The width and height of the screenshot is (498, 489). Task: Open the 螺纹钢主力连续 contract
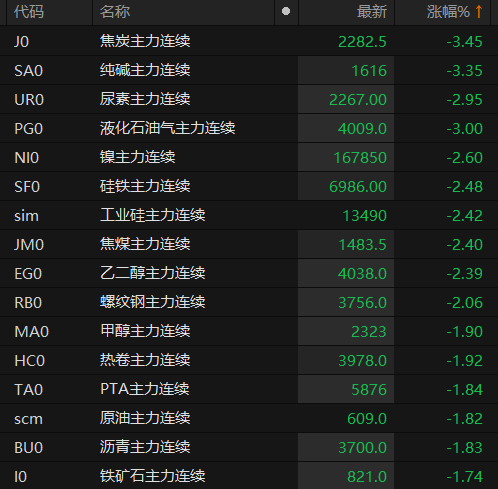click(x=152, y=302)
